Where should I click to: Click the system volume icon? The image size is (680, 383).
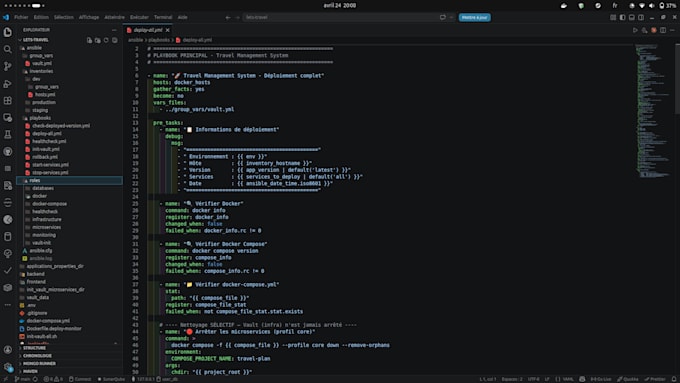pos(651,6)
